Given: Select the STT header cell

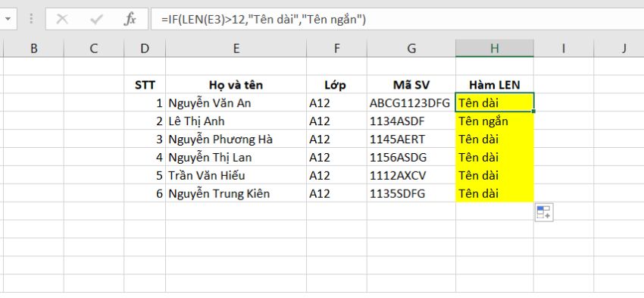Looking at the screenshot, I should click(145, 85).
